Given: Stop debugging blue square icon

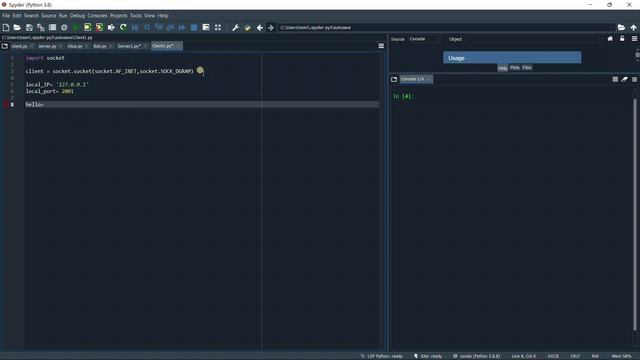Looking at the screenshot, I should coord(194,27).
